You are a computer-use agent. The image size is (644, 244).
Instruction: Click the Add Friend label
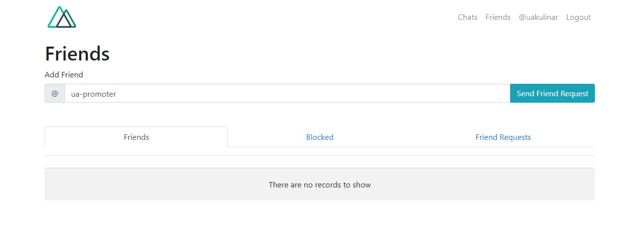point(64,75)
